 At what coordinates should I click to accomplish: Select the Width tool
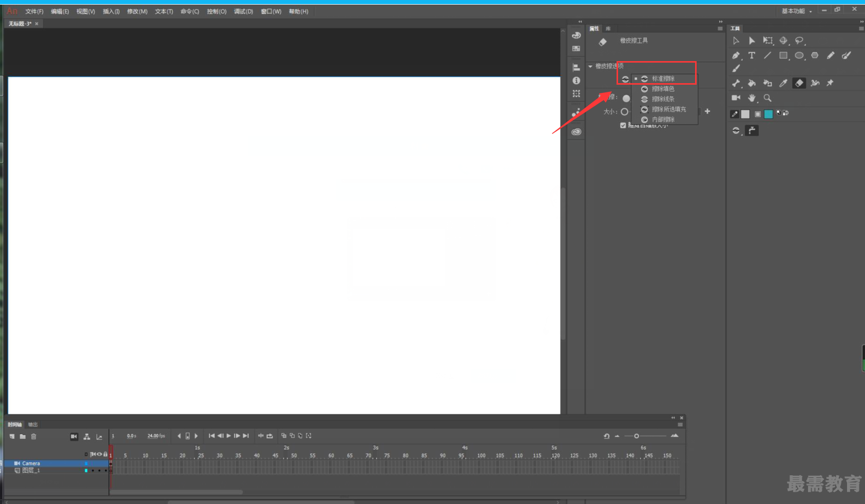pyautogui.click(x=815, y=83)
